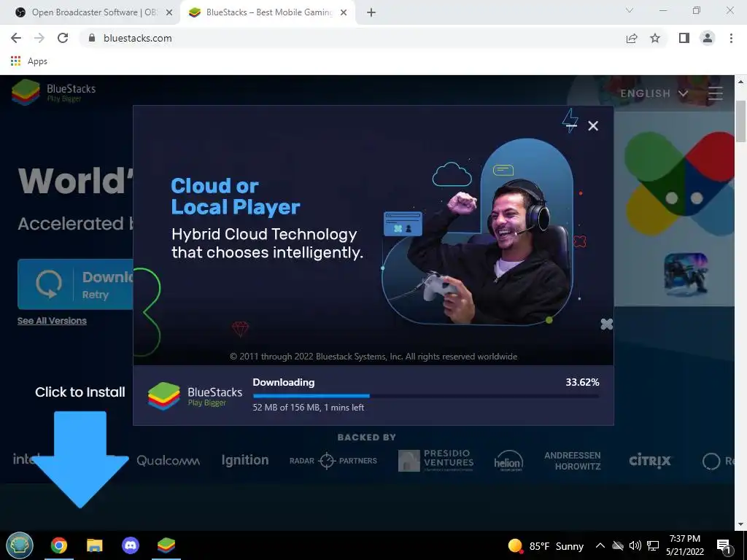Open the ENGLISH language dropdown
The height and width of the screenshot is (560, 747).
(654, 93)
